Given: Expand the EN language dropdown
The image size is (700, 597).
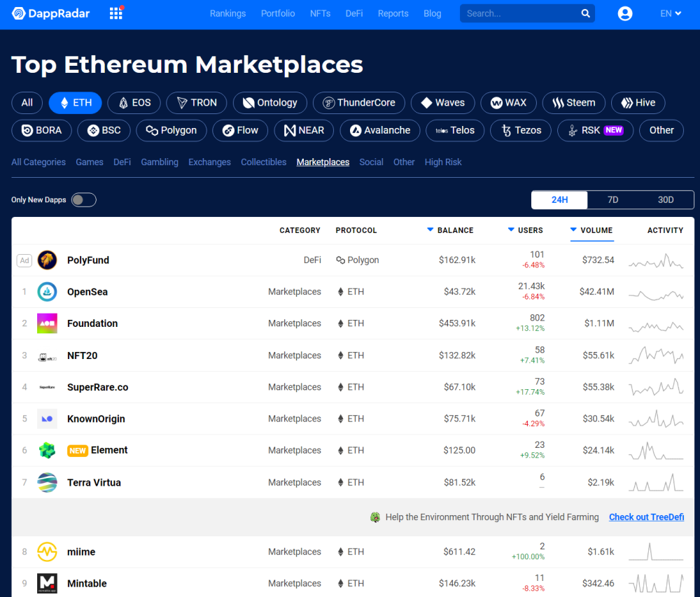Looking at the screenshot, I should pyautogui.click(x=671, y=13).
